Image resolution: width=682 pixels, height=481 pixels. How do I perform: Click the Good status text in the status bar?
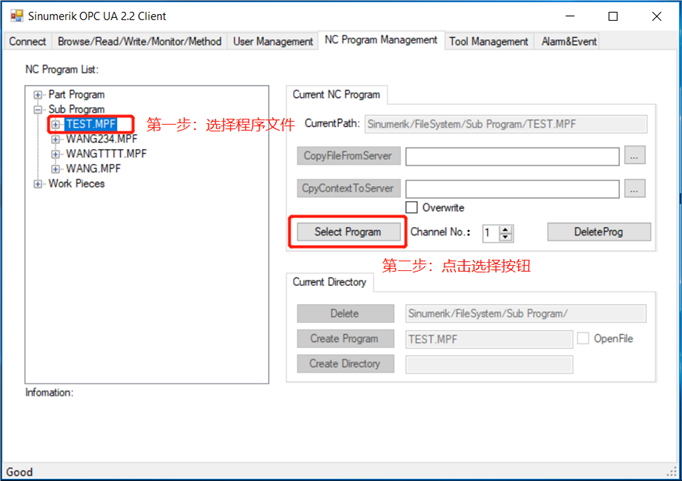(x=19, y=472)
